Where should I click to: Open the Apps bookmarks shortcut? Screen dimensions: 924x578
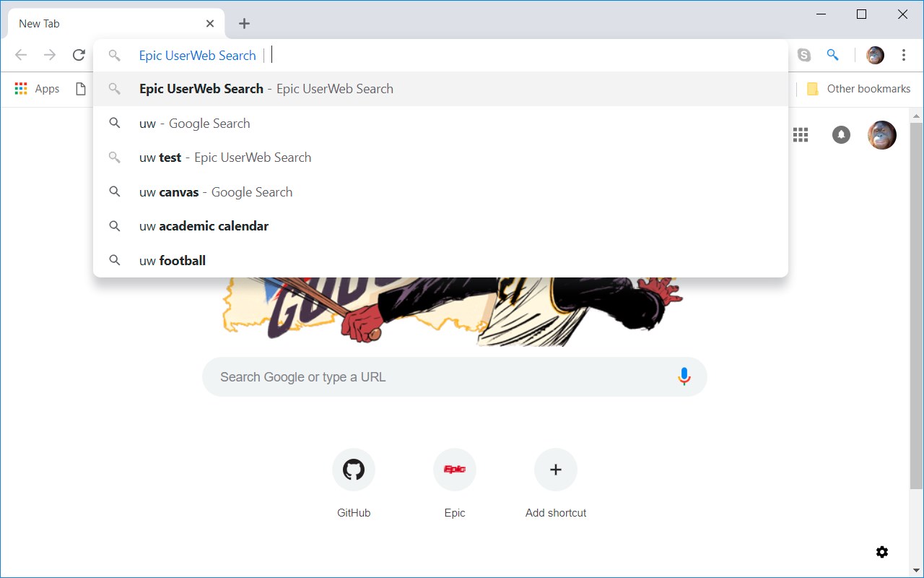pos(37,89)
